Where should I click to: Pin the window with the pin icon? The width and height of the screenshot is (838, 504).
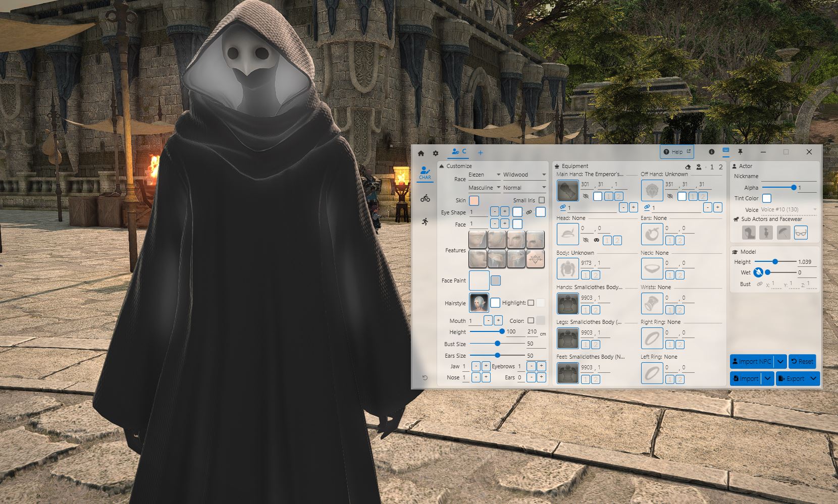tap(740, 152)
